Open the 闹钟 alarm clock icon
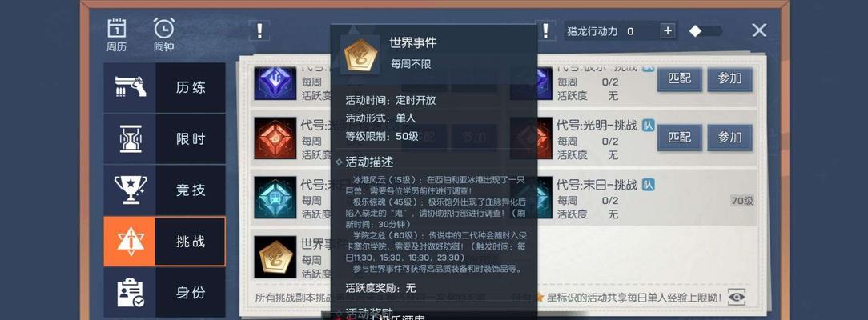 coord(164,34)
